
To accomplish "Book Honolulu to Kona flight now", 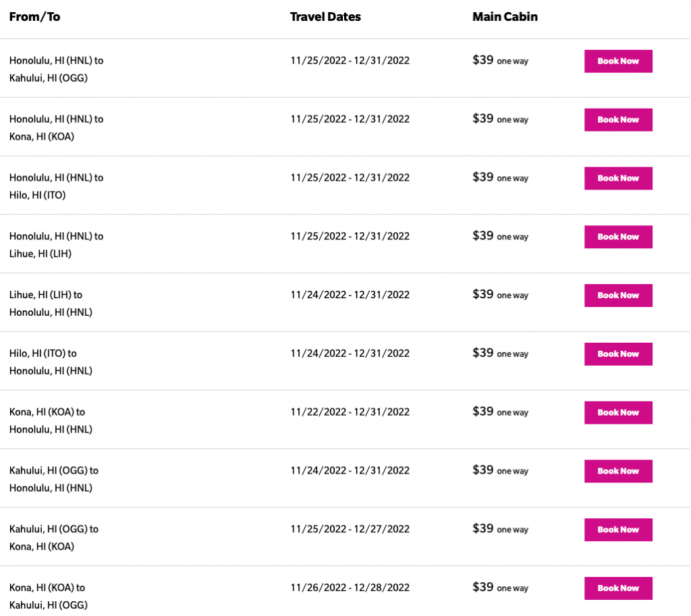I will point(618,120).
